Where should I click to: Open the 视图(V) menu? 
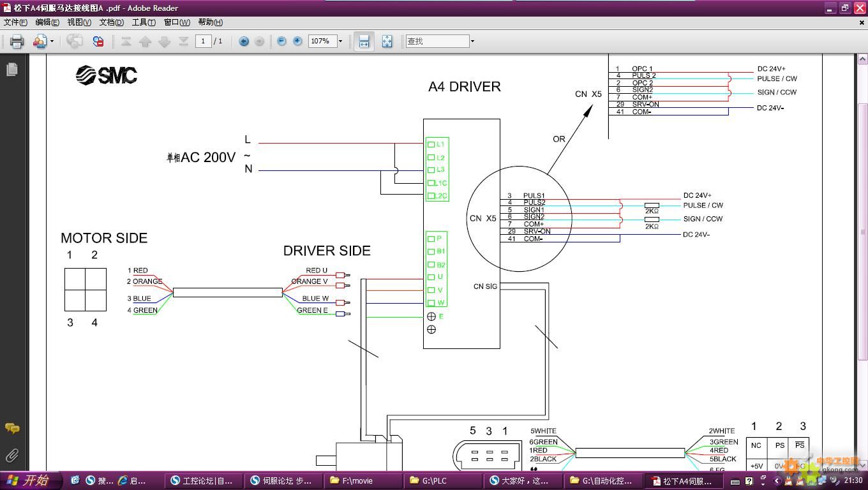point(79,22)
